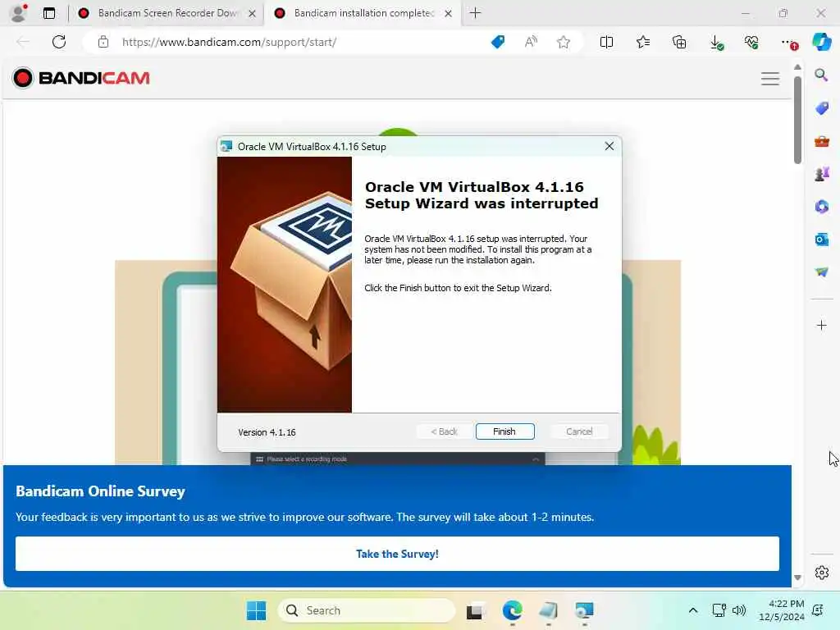Open the Favorites list
840x630 pixels.
(x=643, y=42)
